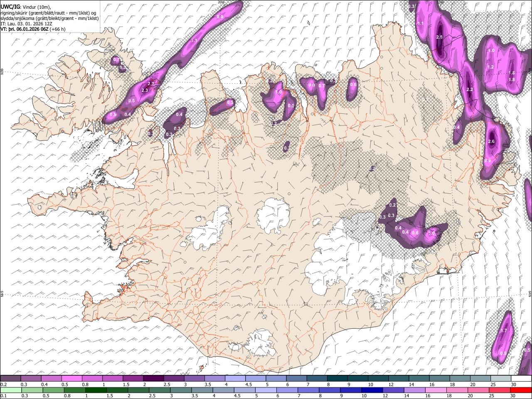Pick the darkest green 1 rain-scale swatch
The height and width of the screenshot is (399, 532).
pos(96,390)
